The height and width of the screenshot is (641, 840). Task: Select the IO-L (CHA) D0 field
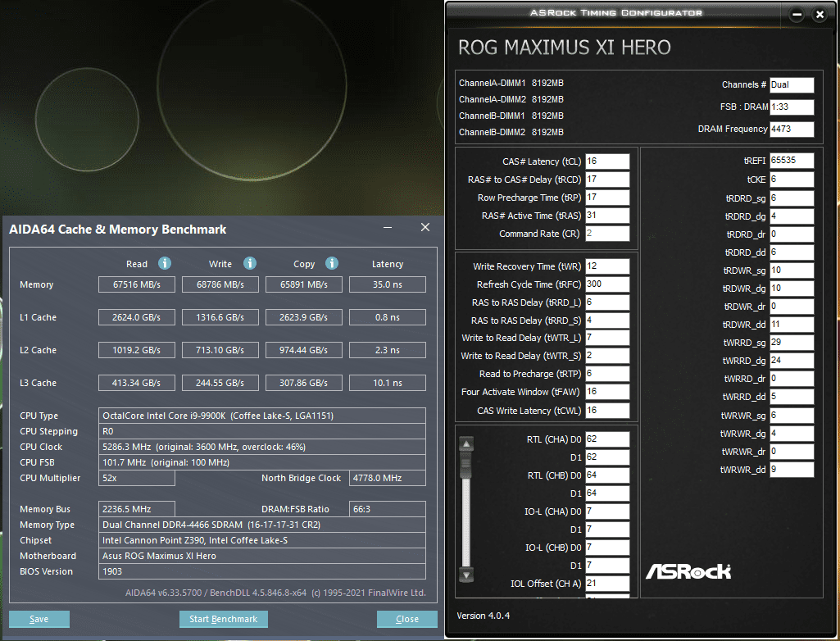tap(607, 511)
